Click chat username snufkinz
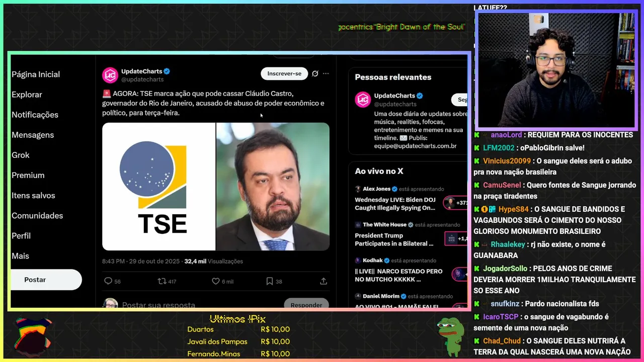Image resolution: width=644 pixels, height=362 pixels. point(505,304)
